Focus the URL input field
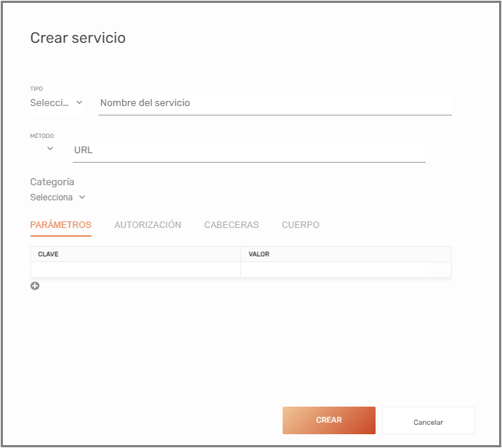 pyautogui.click(x=249, y=152)
